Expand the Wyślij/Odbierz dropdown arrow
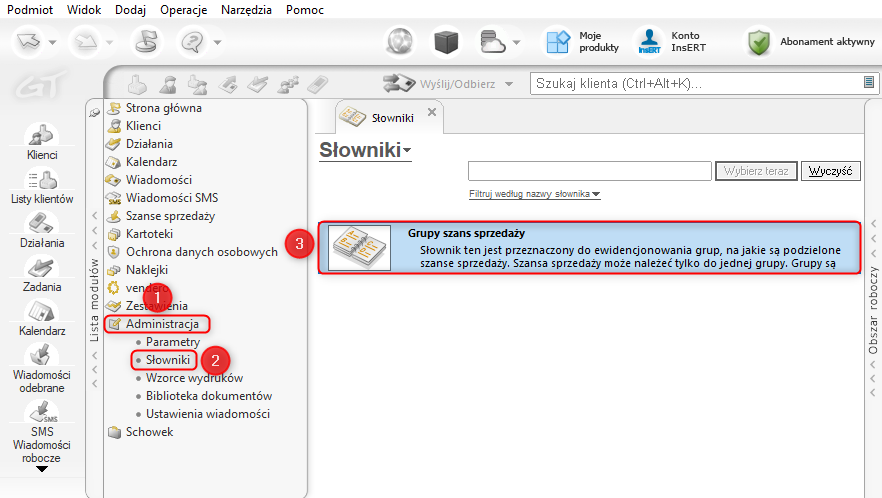The height and width of the screenshot is (498, 882). 508,84
